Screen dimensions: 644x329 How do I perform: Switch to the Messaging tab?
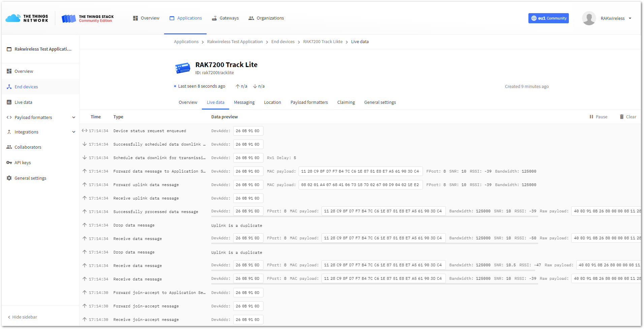click(244, 102)
